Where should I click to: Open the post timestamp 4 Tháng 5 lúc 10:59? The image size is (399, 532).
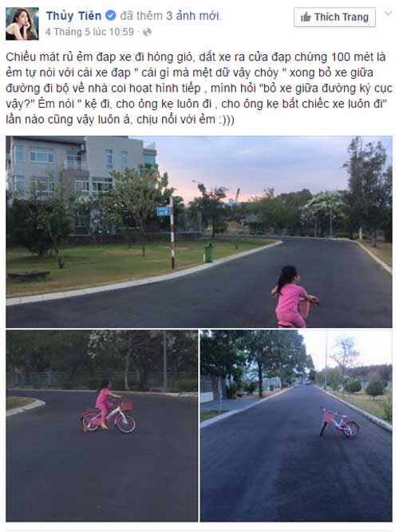[89, 32]
